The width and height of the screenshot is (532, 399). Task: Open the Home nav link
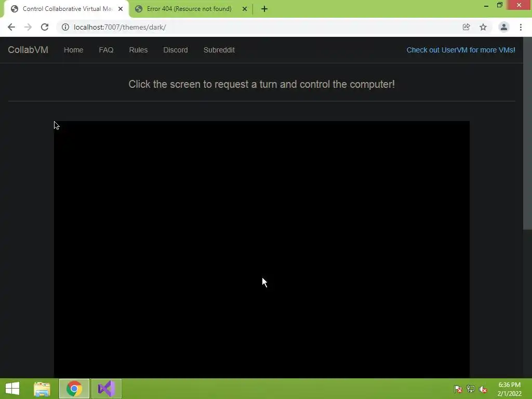[x=73, y=50]
